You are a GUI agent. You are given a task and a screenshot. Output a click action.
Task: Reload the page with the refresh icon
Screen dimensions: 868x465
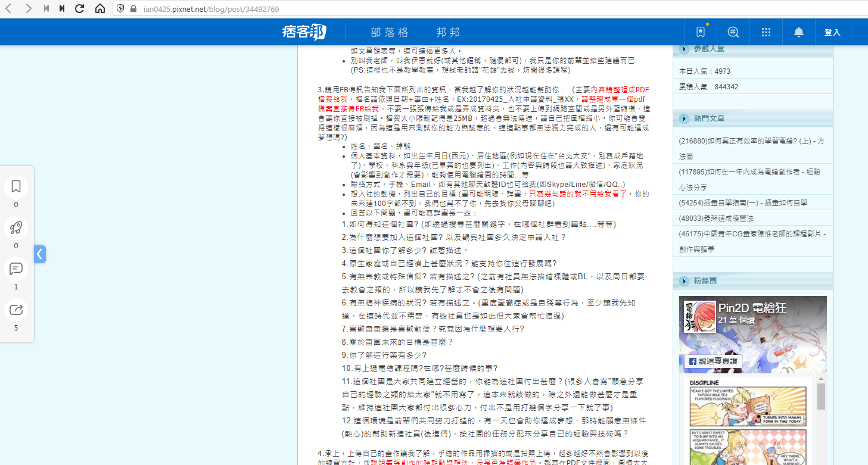click(79, 9)
